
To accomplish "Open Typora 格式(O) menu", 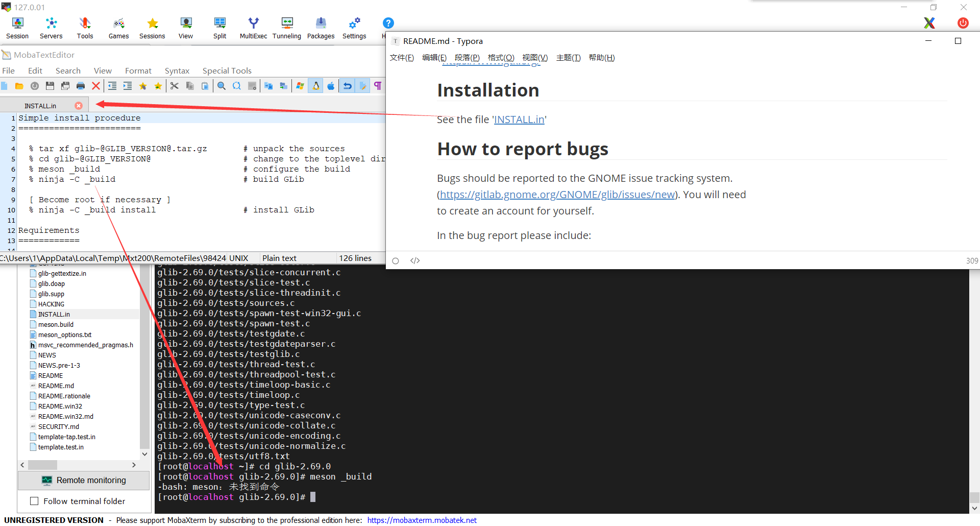I will point(501,58).
